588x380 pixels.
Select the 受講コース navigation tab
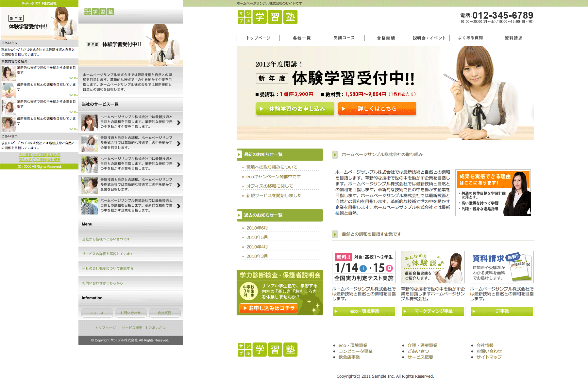coord(344,38)
